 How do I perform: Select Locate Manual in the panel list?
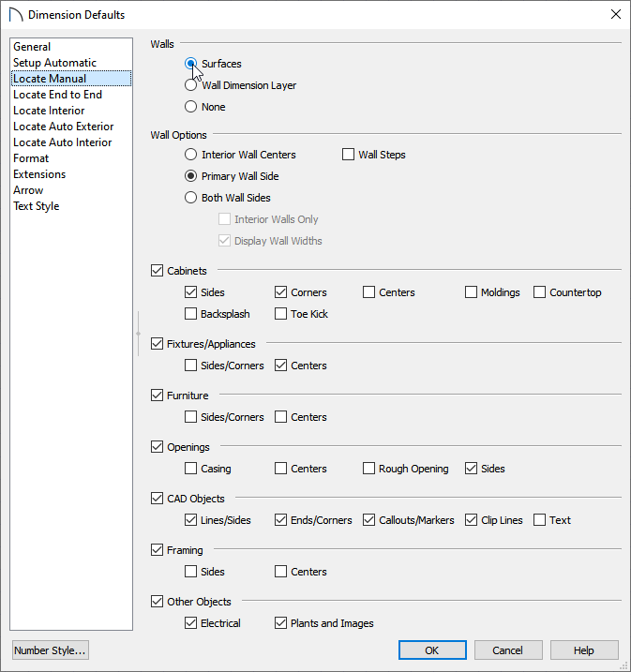tap(71, 79)
